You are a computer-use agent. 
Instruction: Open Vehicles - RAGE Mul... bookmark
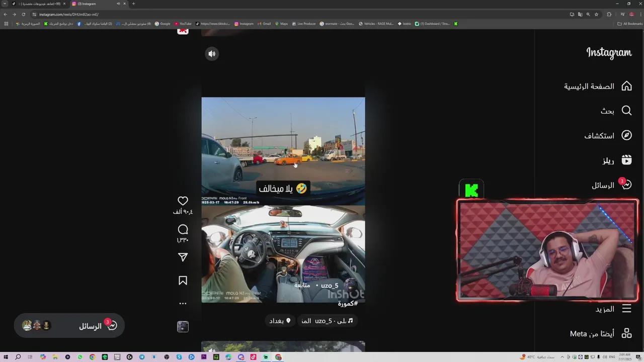point(376,24)
